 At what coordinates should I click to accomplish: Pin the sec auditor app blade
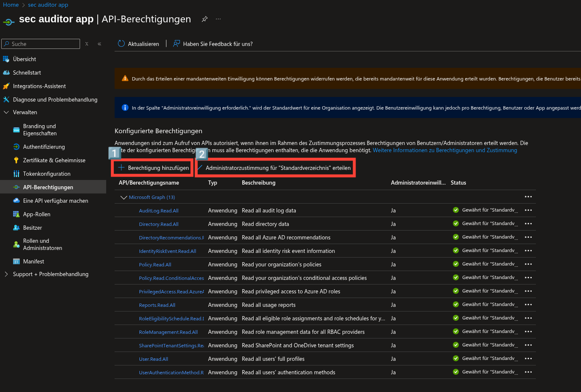pyautogui.click(x=204, y=19)
